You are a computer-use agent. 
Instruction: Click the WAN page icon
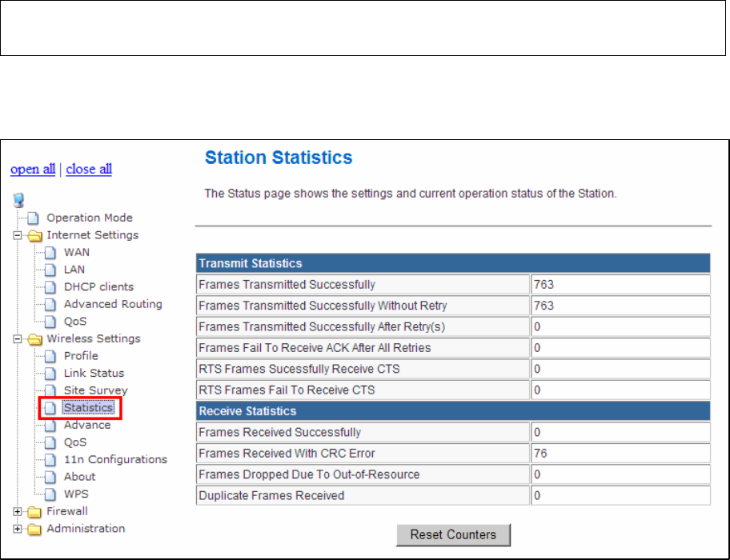click(x=50, y=253)
